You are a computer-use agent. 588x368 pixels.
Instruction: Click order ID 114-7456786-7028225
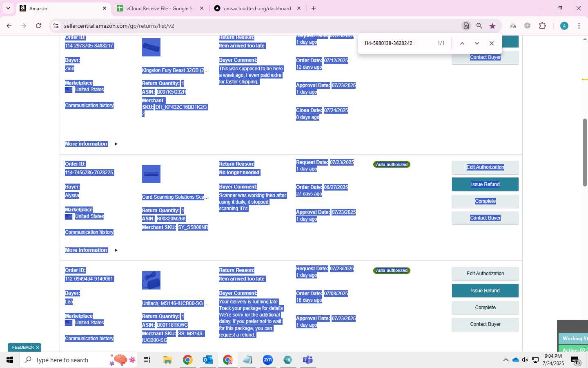tap(89, 173)
